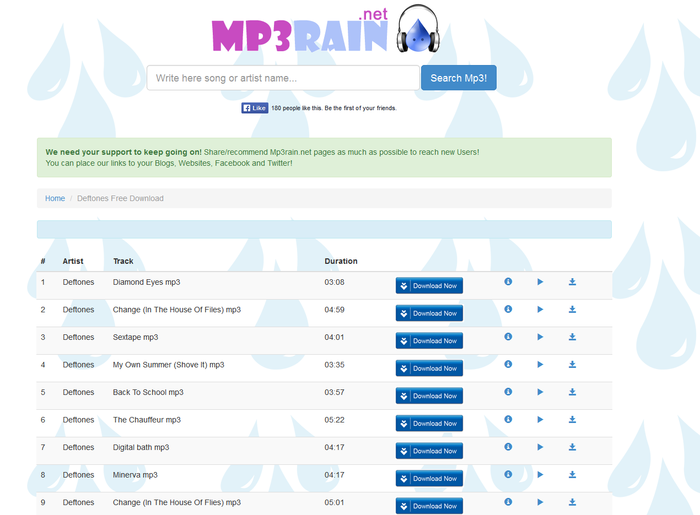Click the 03:08 duration value

tap(334, 282)
